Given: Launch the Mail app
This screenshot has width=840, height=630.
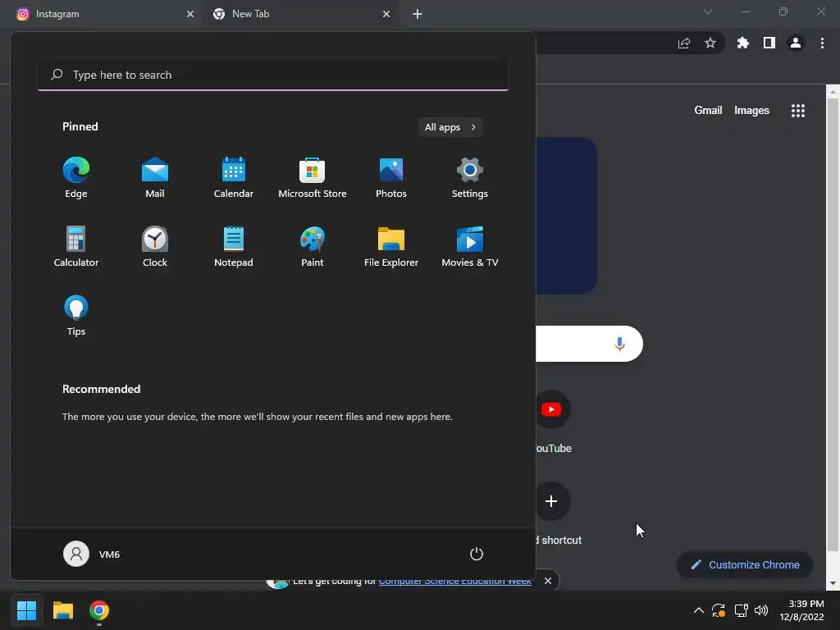Looking at the screenshot, I should (x=155, y=178).
